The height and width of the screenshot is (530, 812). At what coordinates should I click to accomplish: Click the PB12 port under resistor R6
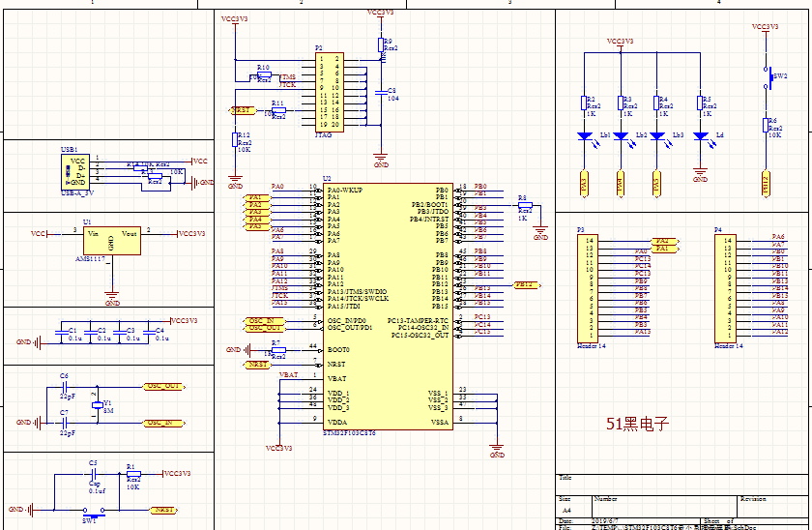point(766,184)
